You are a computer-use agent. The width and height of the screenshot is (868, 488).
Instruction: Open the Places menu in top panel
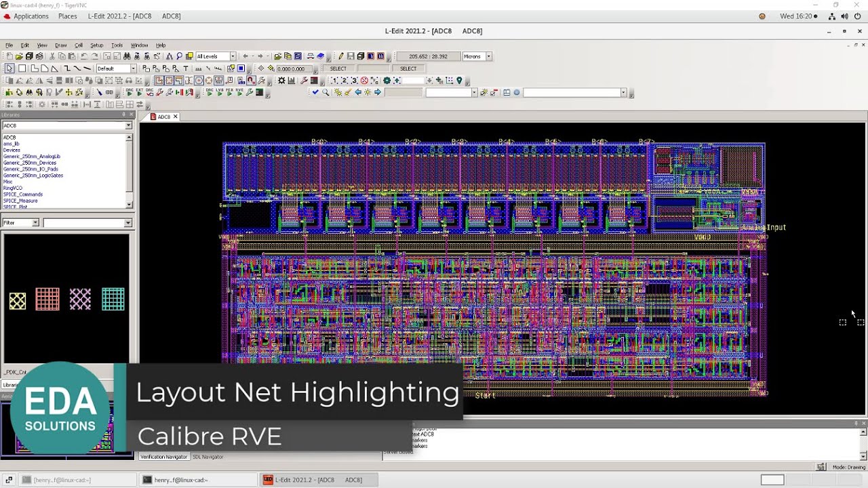pos(67,16)
